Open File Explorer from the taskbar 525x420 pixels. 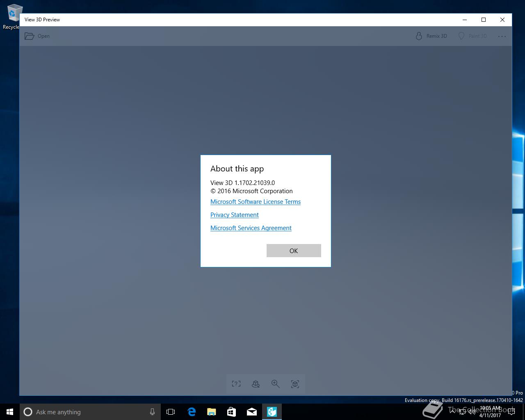coord(212,412)
